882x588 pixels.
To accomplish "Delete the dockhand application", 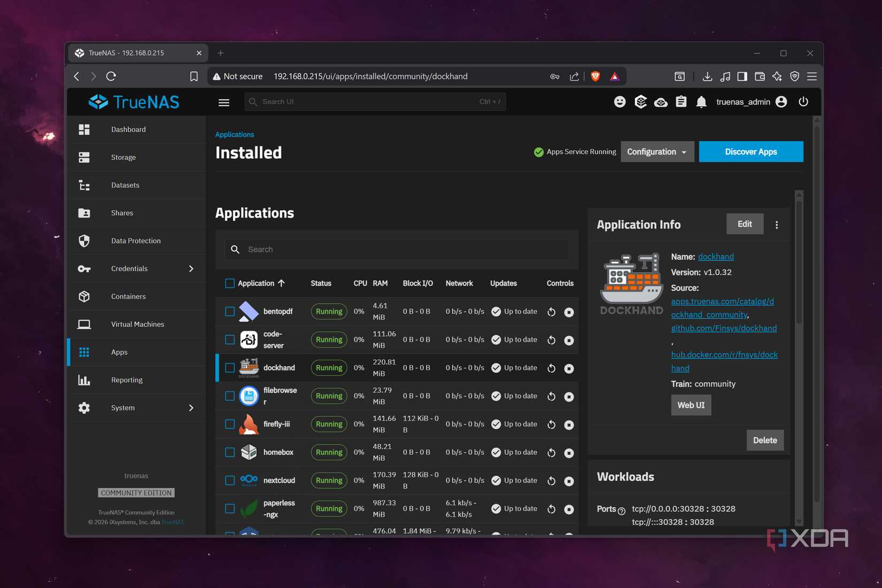I will (765, 440).
